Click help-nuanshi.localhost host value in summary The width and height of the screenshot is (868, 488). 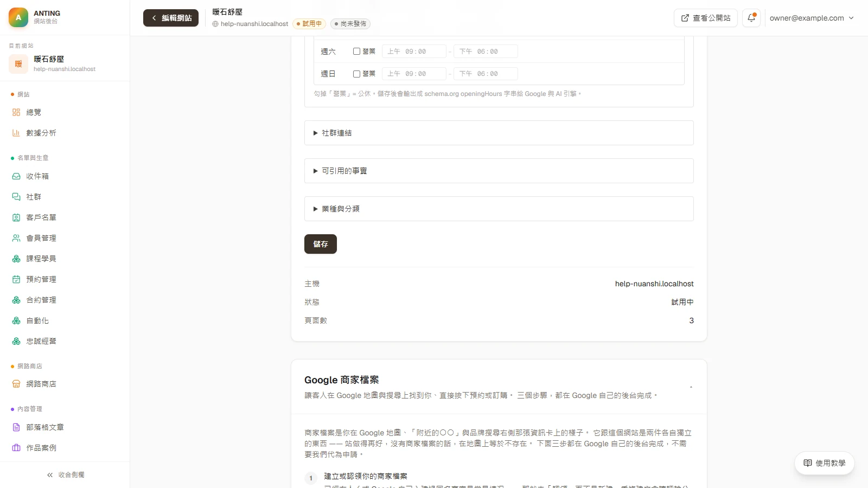click(x=654, y=284)
